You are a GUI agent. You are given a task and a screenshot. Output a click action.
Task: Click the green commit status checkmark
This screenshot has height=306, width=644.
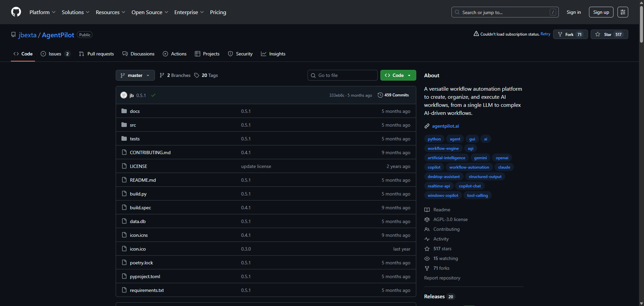coord(153,95)
